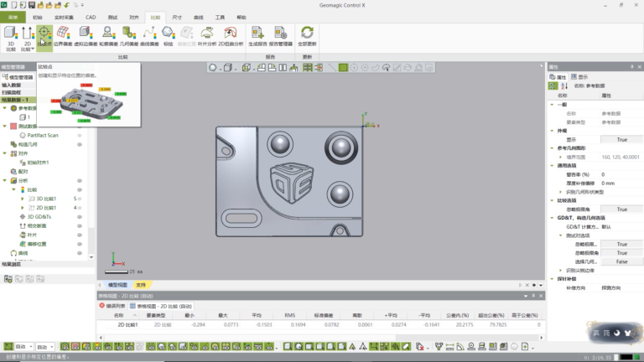Expand the 2D 比较1 tree node

click(x=23, y=208)
